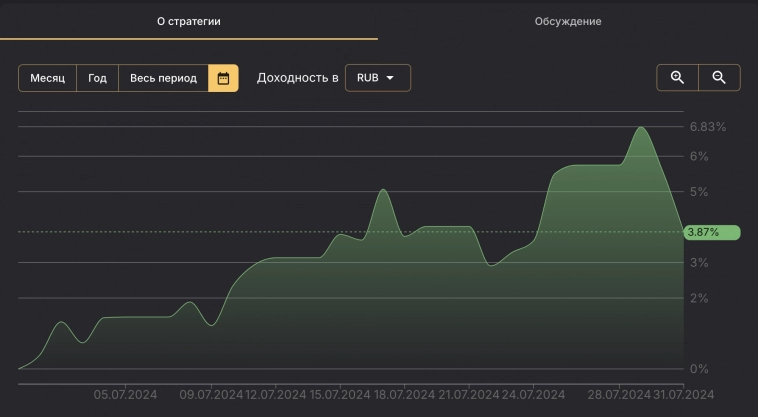Zoom in on the chart
Screen dimensions: 758x417
[x=677, y=77]
